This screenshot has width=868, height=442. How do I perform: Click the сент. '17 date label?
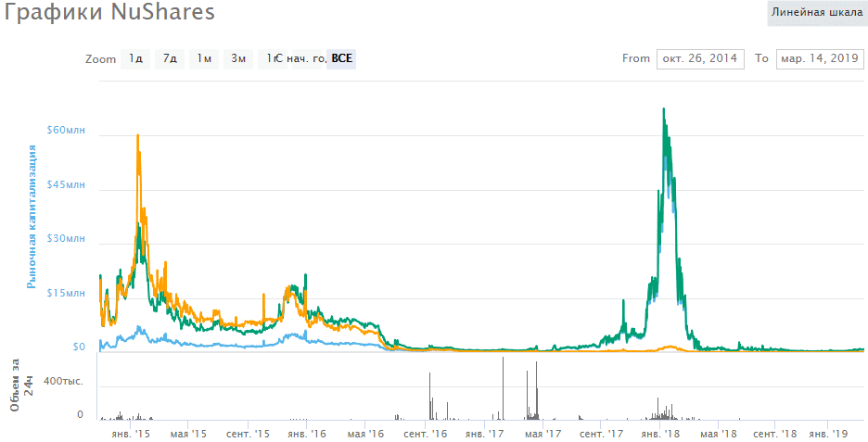tap(602, 434)
